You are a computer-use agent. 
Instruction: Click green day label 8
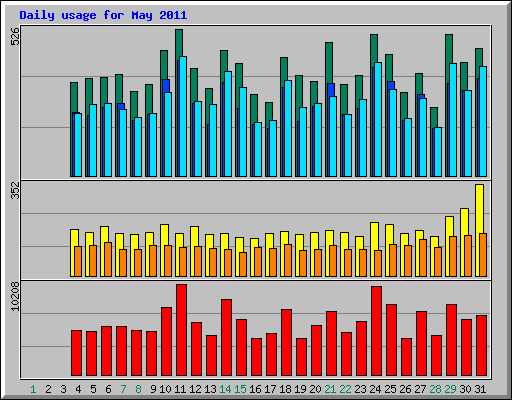[138, 389]
